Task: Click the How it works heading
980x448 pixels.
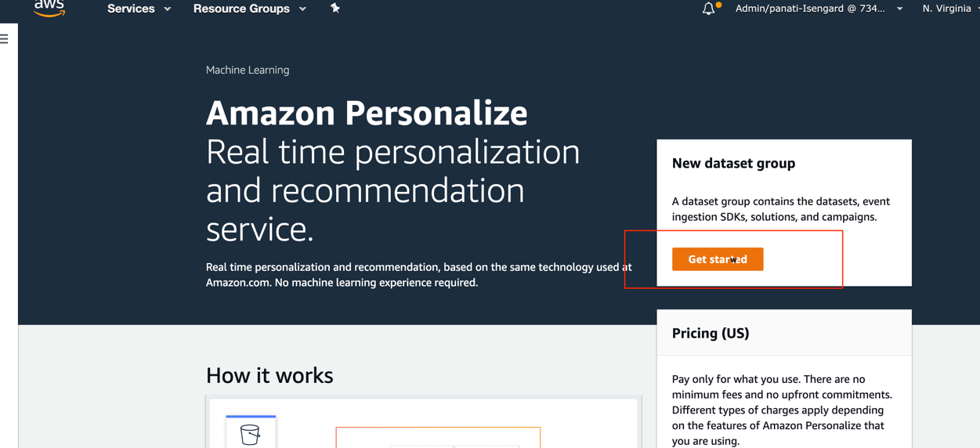Action: tap(269, 375)
